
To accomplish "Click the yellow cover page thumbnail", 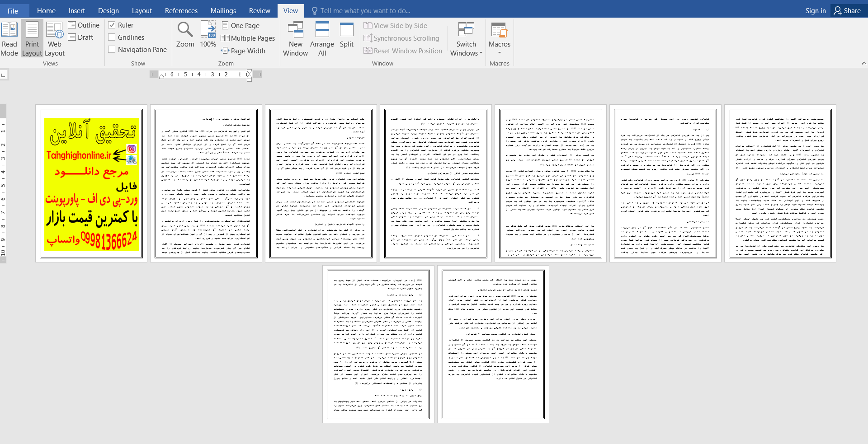I will [91, 183].
